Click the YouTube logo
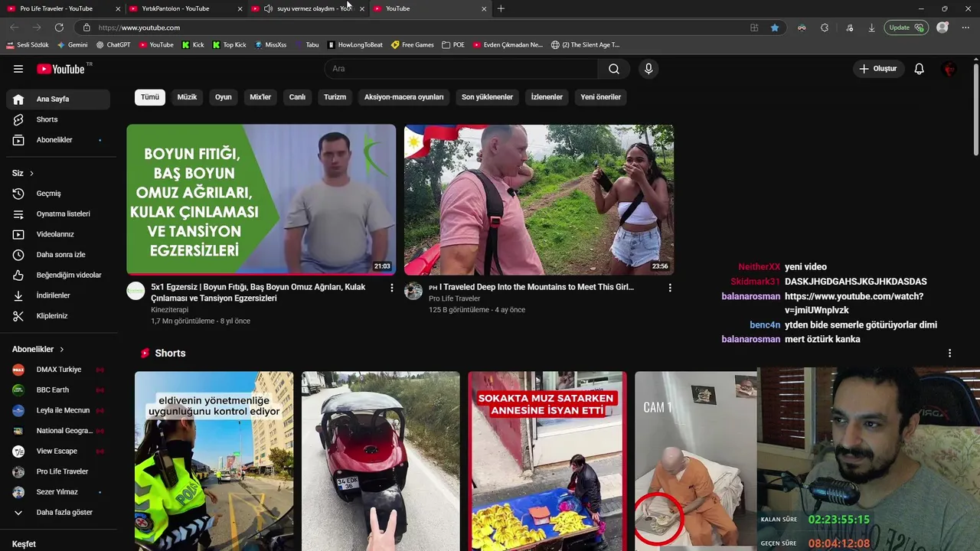This screenshot has height=551, width=980. pyautogui.click(x=61, y=69)
